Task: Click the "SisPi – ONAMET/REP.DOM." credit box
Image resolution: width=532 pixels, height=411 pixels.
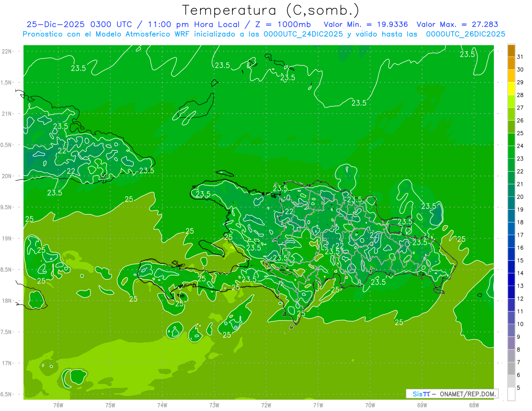Action: coord(452,394)
